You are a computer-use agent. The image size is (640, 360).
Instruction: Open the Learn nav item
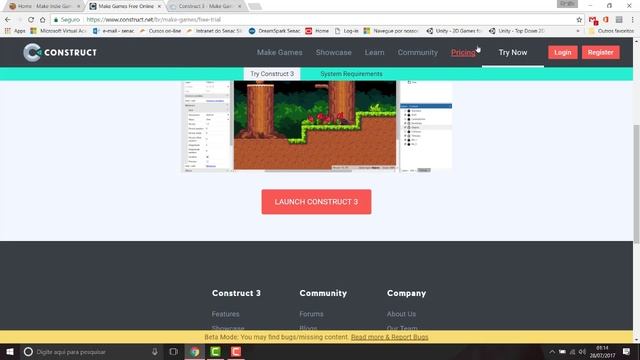tap(374, 52)
